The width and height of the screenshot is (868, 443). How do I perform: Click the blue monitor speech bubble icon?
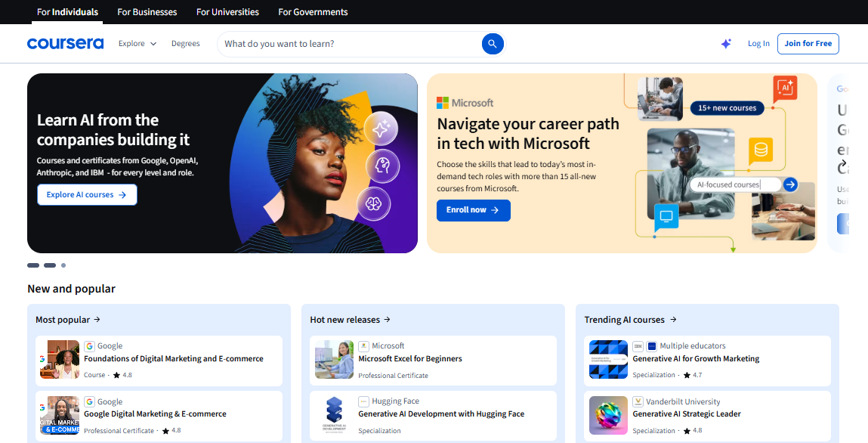pos(666,216)
